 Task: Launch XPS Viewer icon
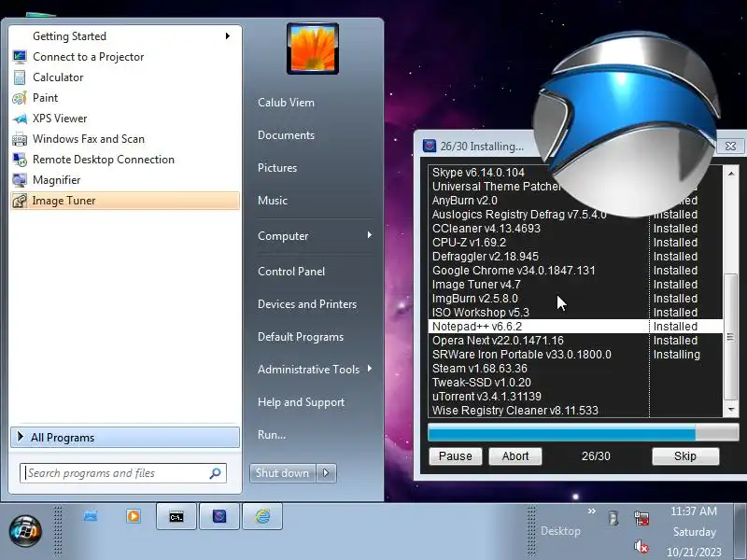click(20, 119)
